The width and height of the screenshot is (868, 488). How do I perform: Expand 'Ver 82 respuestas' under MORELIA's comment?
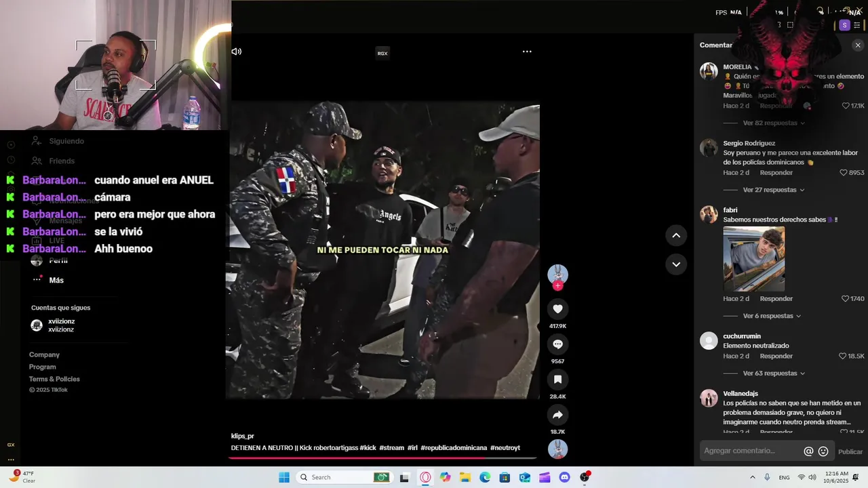click(x=774, y=123)
